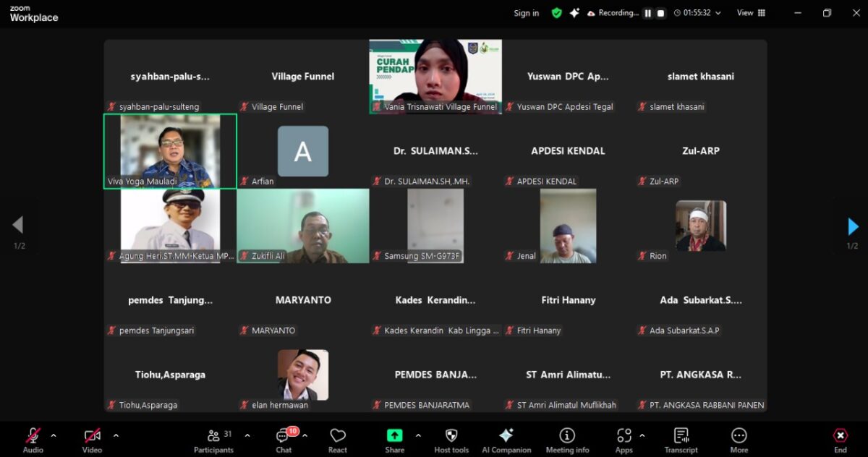The height and width of the screenshot is (457, 868).
Task: Launch the AI Companion
Action: point(506,440)
